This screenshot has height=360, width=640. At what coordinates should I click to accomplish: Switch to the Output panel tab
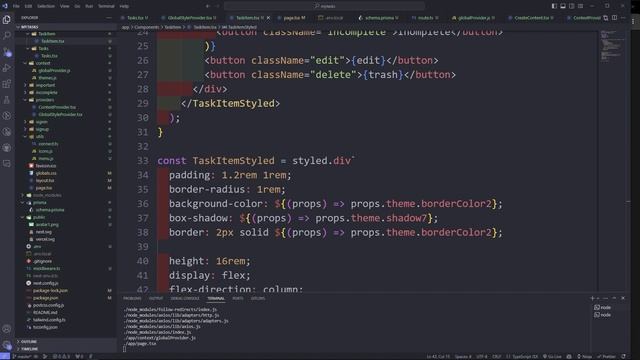click(x=156, y=298)
